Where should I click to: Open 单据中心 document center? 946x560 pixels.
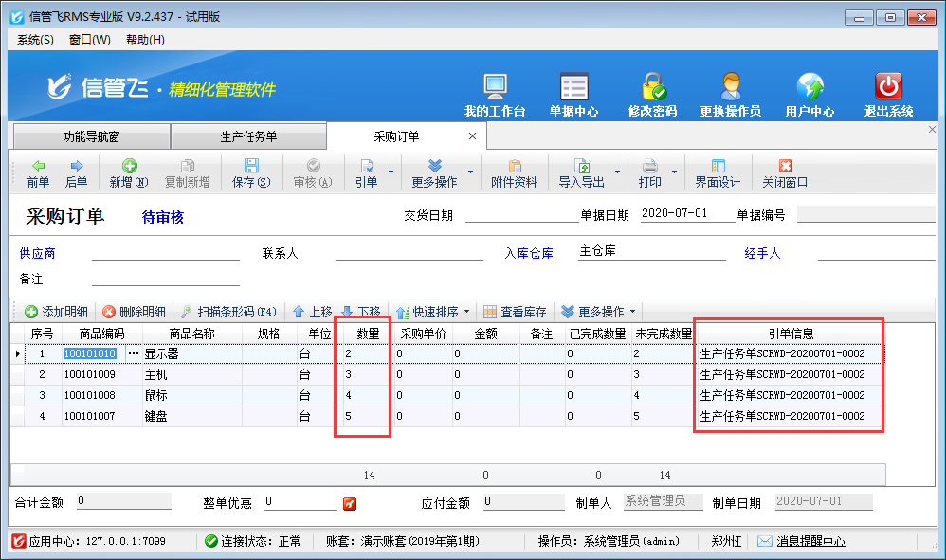click(x=573, y=87)
